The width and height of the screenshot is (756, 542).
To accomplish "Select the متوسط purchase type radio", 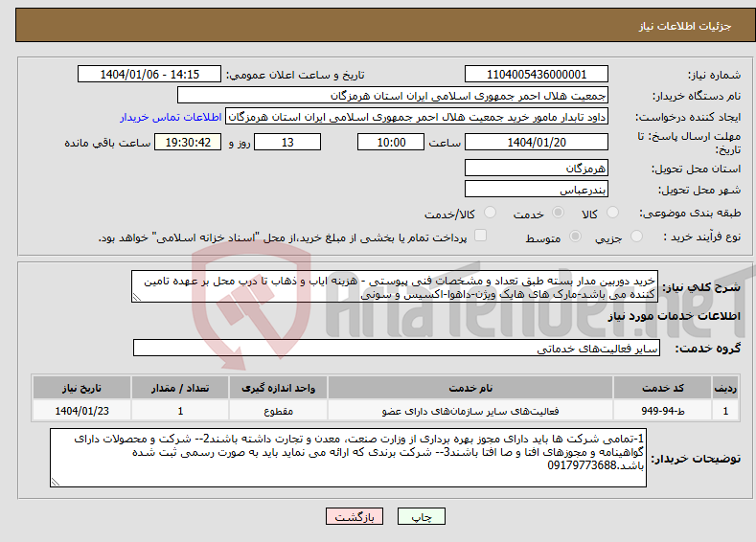I will pos(575,237).
